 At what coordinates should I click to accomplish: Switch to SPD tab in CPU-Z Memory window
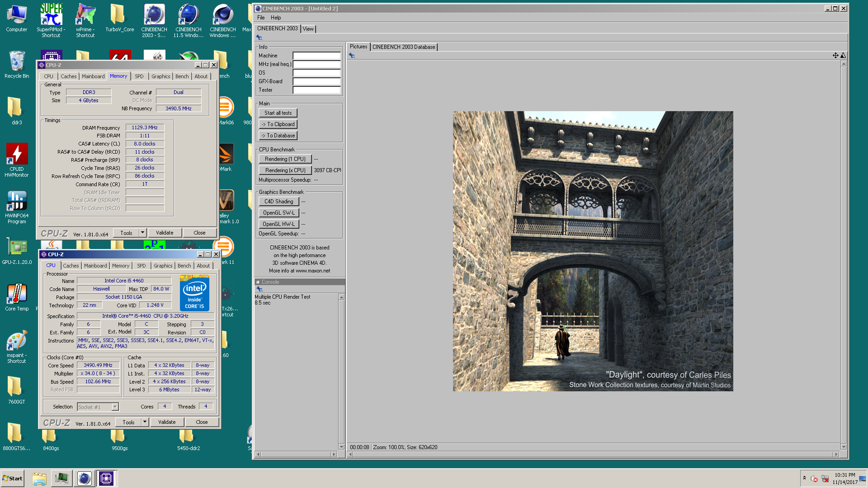click(x=139, y=76)
